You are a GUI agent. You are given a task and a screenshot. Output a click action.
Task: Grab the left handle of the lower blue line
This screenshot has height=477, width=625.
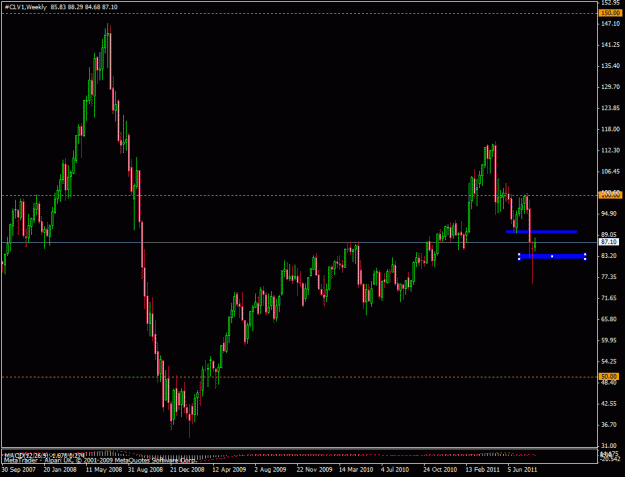tap(519, 256)
